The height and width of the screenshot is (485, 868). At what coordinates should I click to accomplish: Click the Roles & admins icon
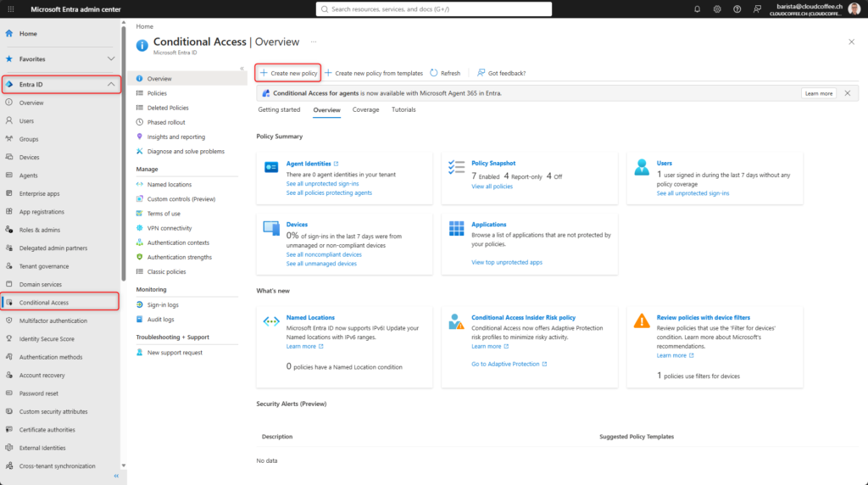click(9, 230)
